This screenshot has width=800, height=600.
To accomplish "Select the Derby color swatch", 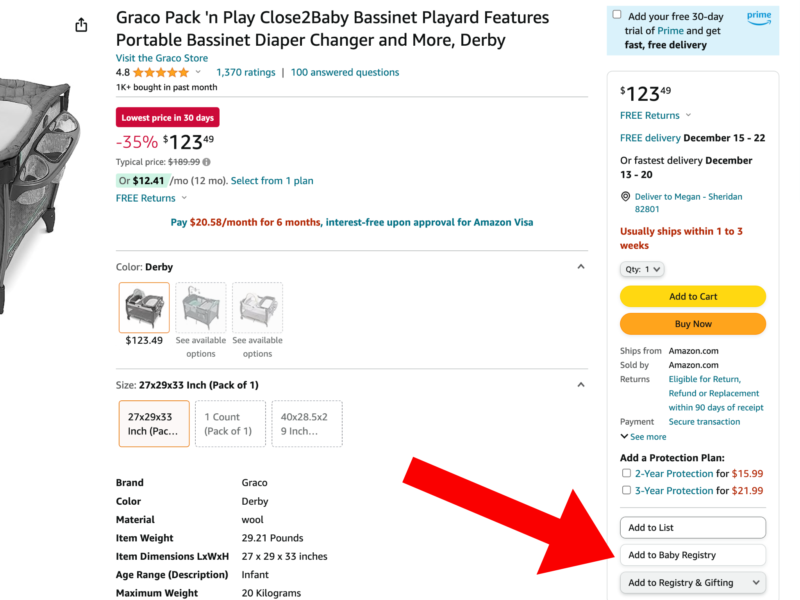I will (144, 308).
